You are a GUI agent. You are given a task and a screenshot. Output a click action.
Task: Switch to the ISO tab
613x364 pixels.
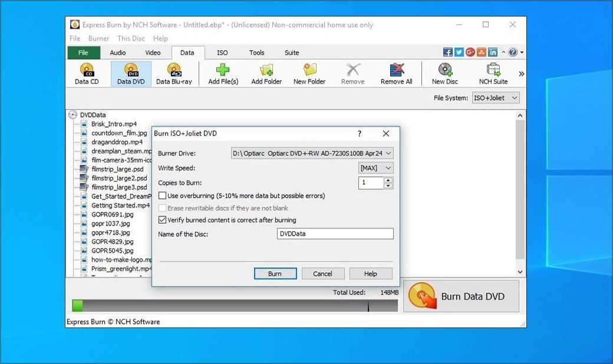coord(222,53)
